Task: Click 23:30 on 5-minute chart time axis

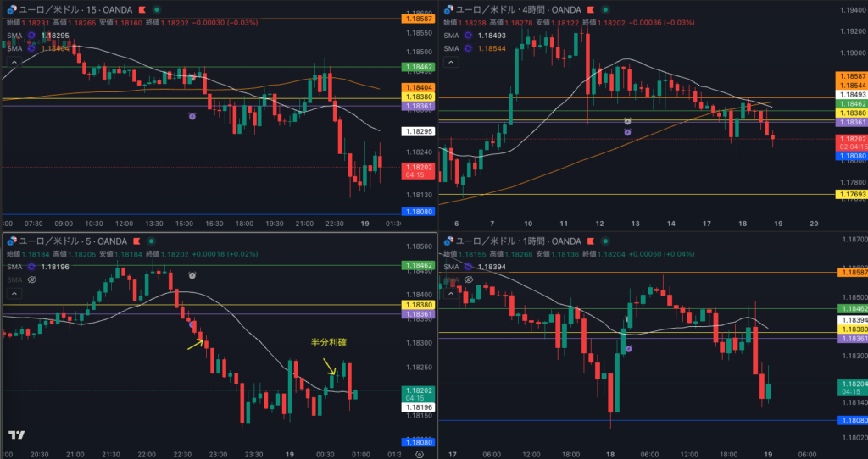Action: click(254, 455)
